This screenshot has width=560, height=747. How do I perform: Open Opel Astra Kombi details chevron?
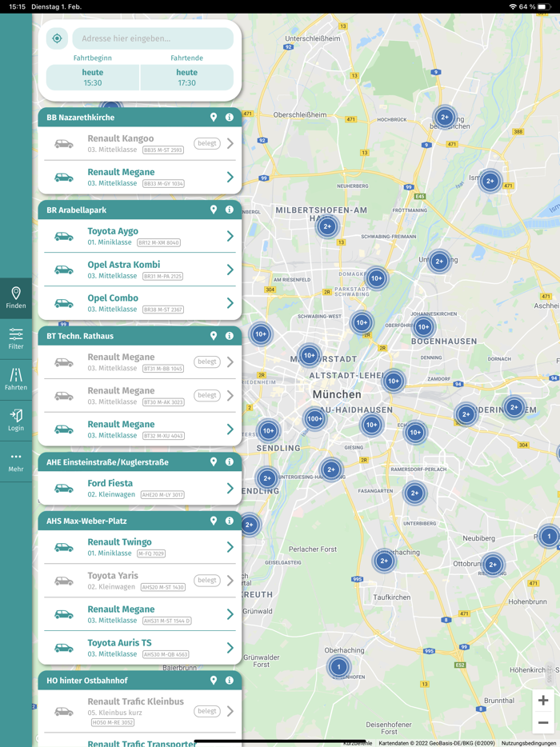pyautogui.click(x=230, y=270)
